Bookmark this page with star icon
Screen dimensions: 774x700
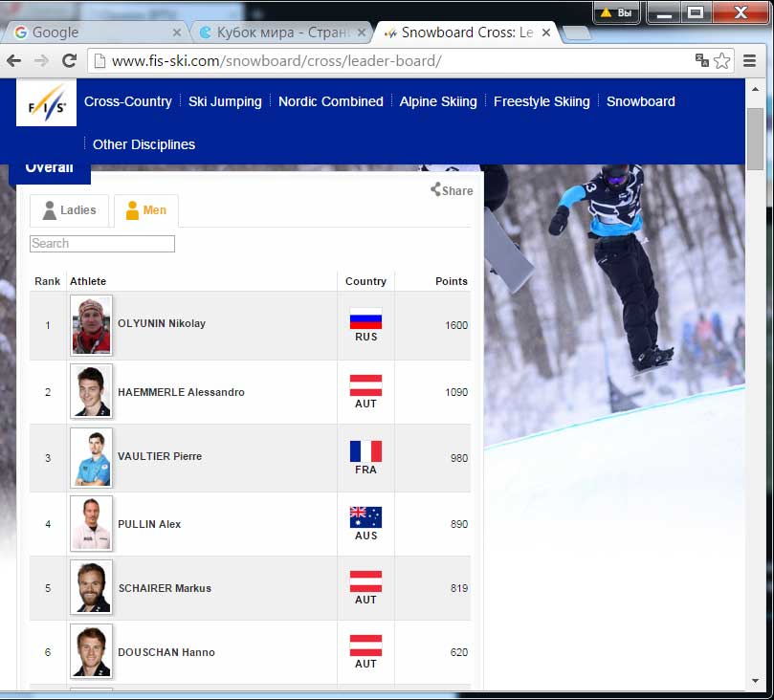click(x=722, y=60)
